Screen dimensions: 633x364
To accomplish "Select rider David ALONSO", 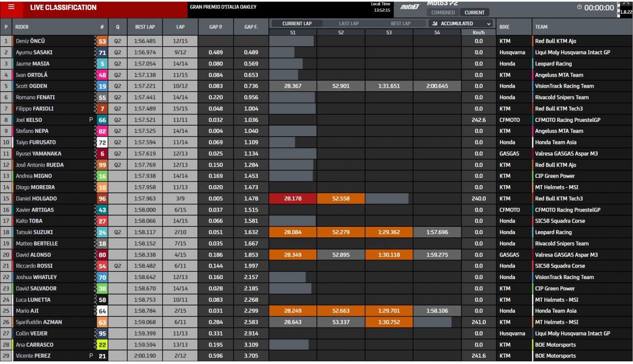I will pyautogui.click(x=33, y=254).
